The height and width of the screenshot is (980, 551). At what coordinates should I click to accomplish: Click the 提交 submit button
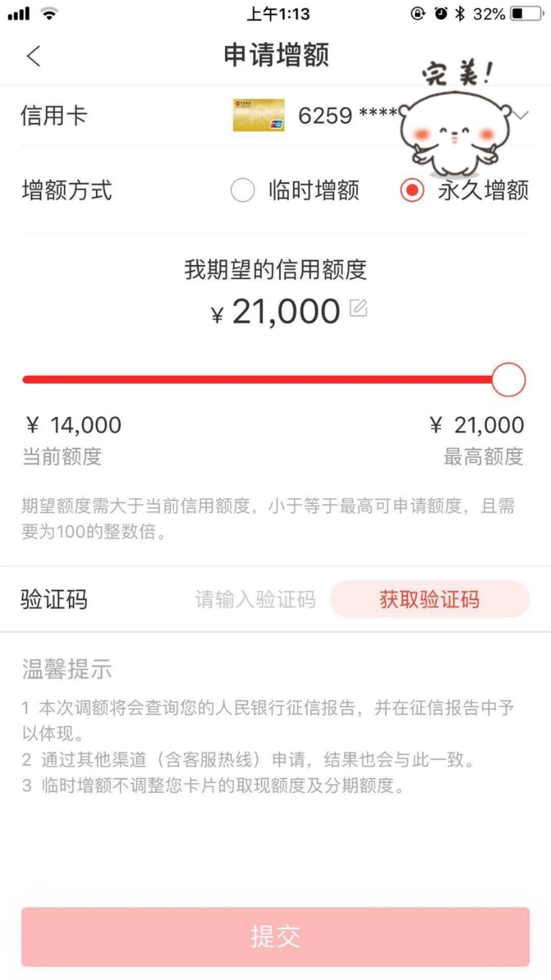click(275, 937)
